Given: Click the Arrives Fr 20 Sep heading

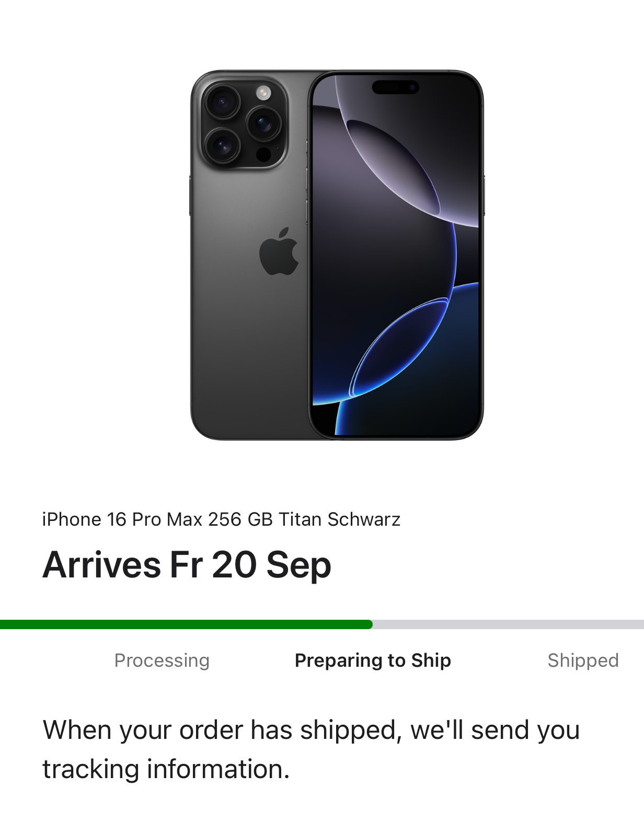Looking at the screenshot, I should coord(187,565).
